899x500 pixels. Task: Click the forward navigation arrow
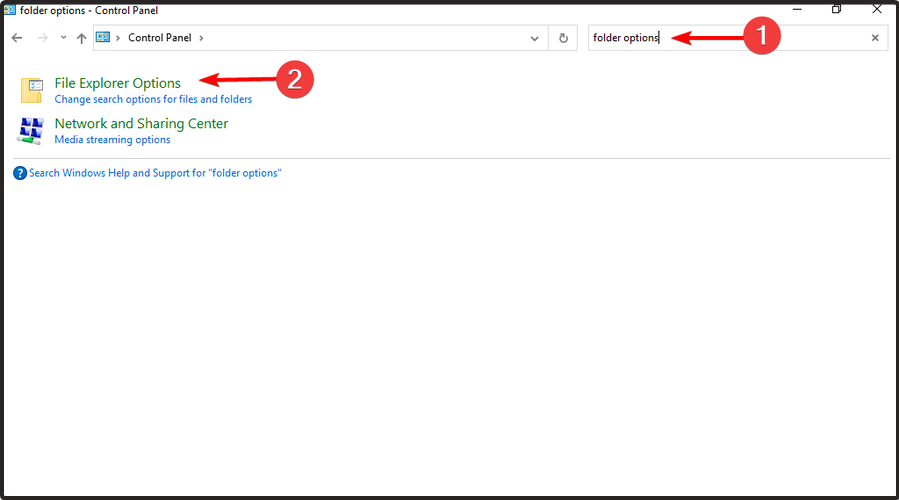point(42,38)
